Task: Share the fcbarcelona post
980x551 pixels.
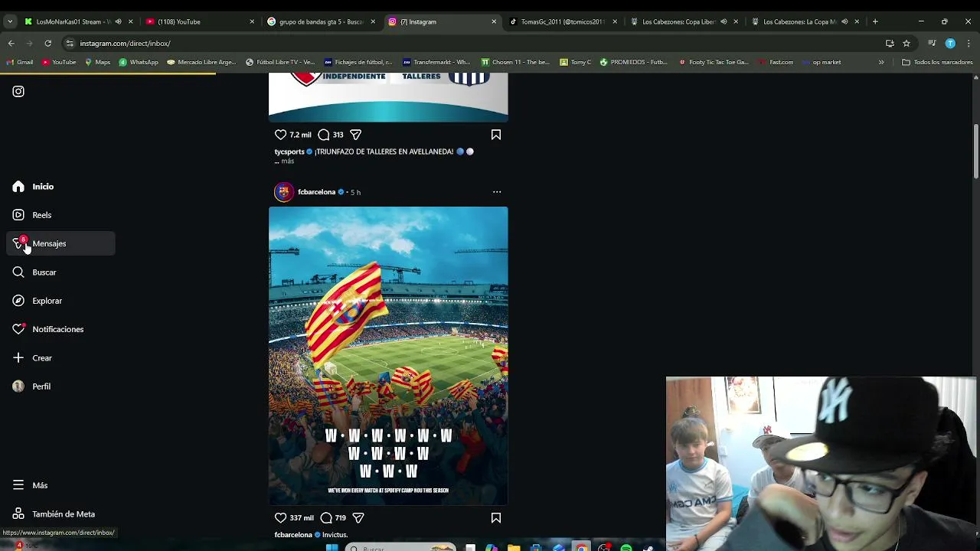Action: tap(358, 518)
